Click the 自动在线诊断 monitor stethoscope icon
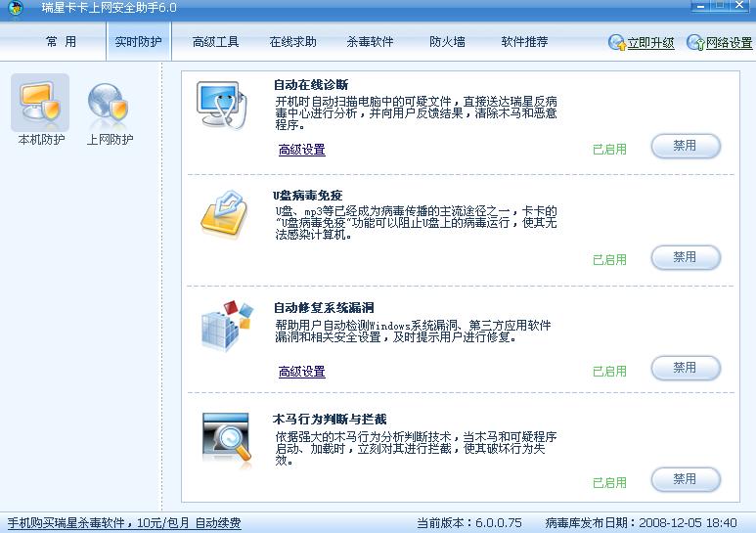 pyautogui.click(x=222, y=105)
